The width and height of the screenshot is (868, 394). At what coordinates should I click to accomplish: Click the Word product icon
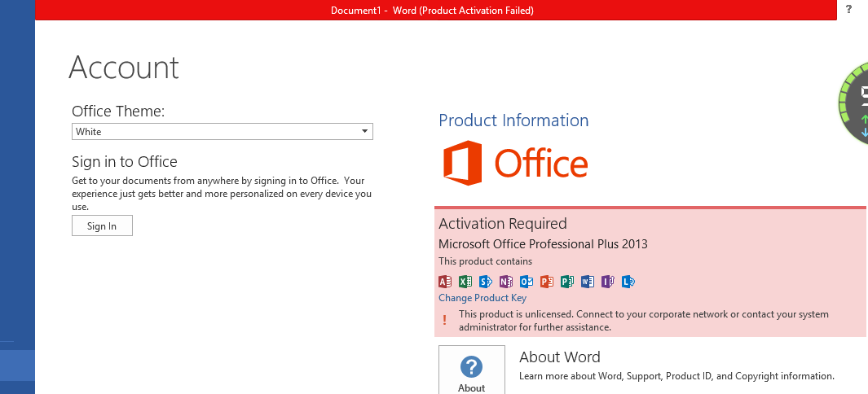[588, 282]
